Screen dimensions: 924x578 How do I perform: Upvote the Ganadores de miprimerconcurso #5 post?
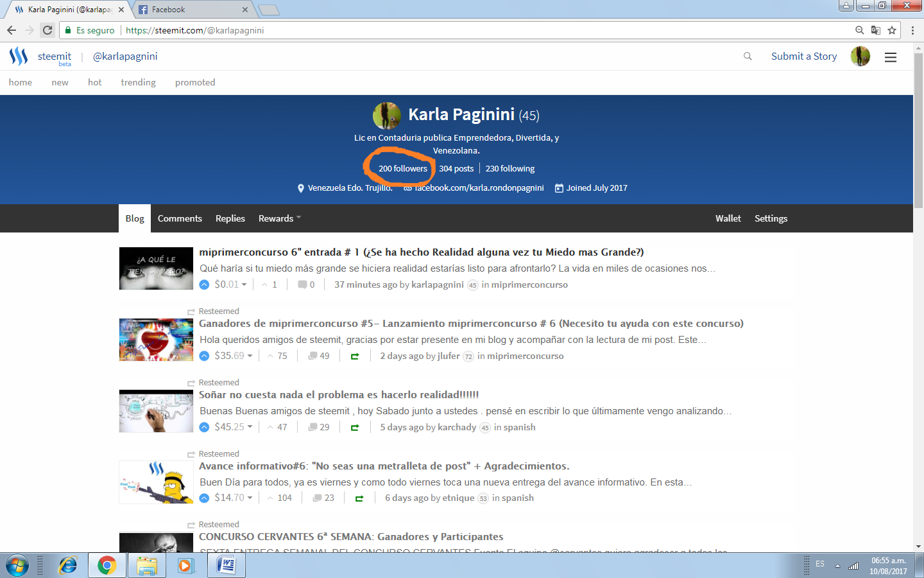(204, 356)
